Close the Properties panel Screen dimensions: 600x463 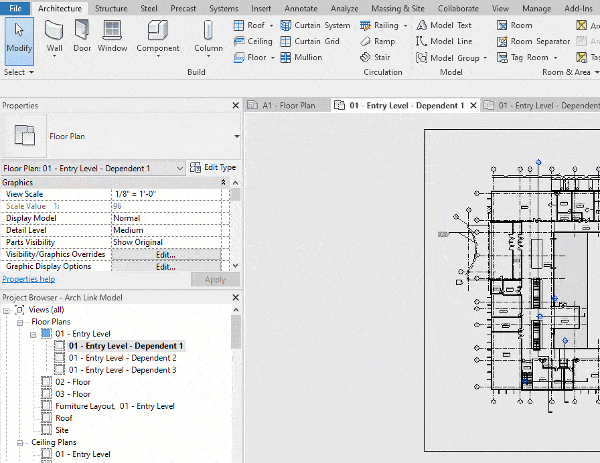tap(236, 105)
